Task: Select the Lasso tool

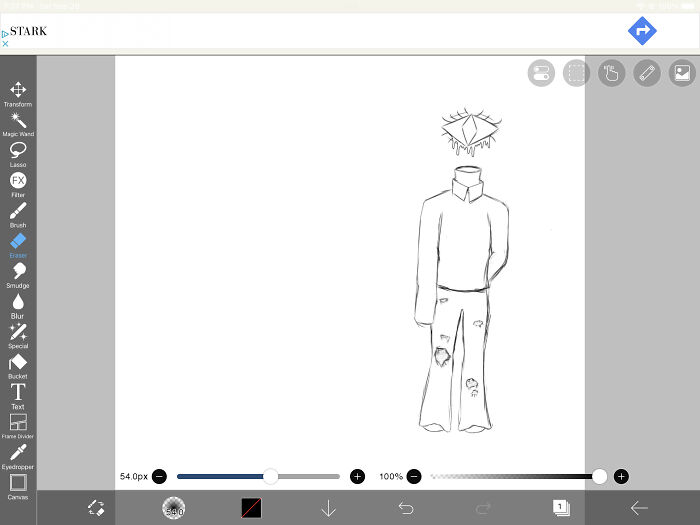Action: click(18, 154)
